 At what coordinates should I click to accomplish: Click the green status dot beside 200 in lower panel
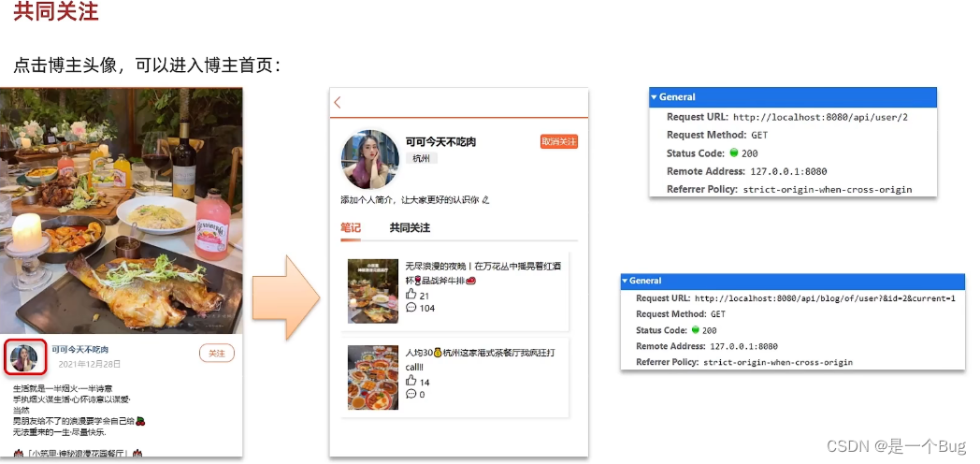696,329
